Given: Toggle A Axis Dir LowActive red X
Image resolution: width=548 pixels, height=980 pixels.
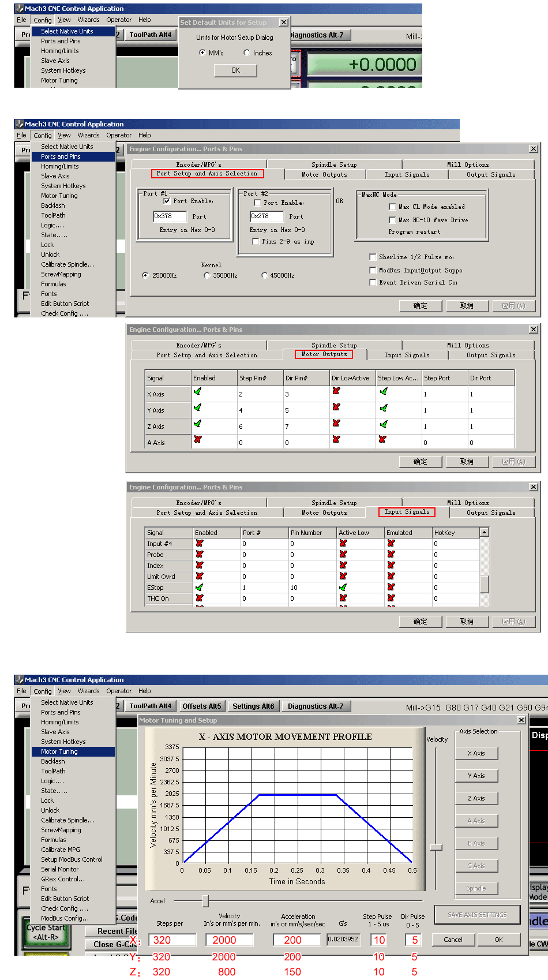Looking at the screenshot, I should tap(336, 439).
